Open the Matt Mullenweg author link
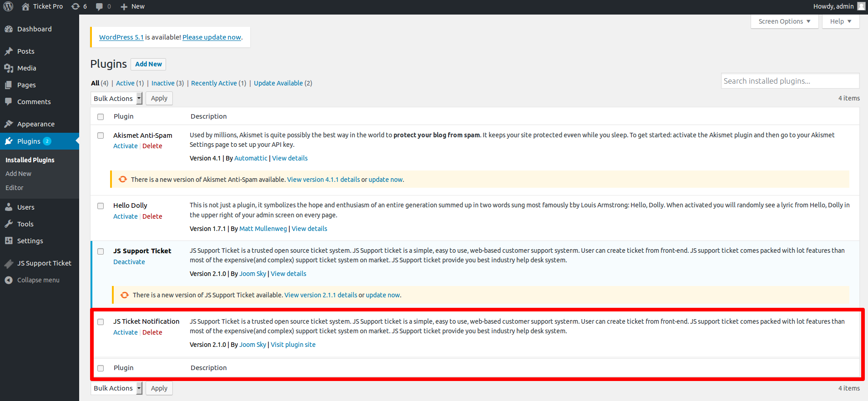The image size is (868, 401). [263, 229]
